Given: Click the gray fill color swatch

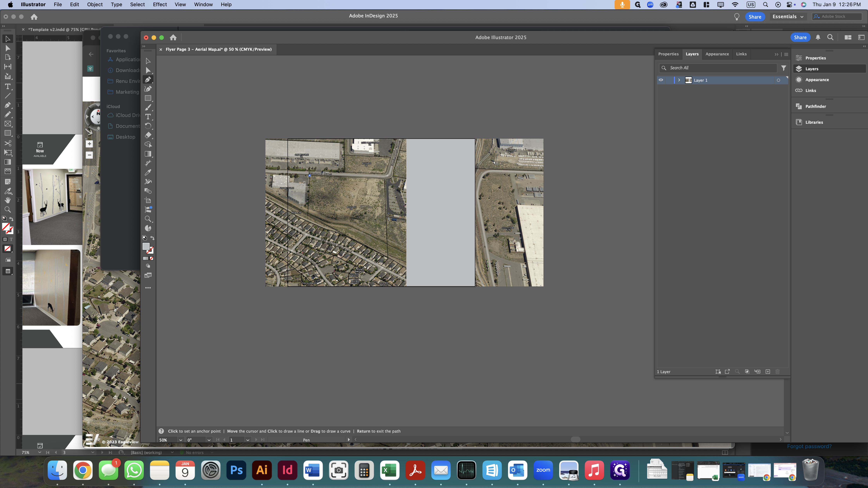Looking at the screenshot, I should click(x=146, y=247).
